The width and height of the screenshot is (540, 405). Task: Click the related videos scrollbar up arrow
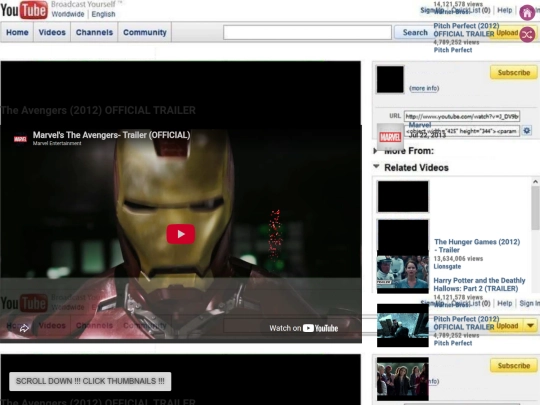point(535,182)
